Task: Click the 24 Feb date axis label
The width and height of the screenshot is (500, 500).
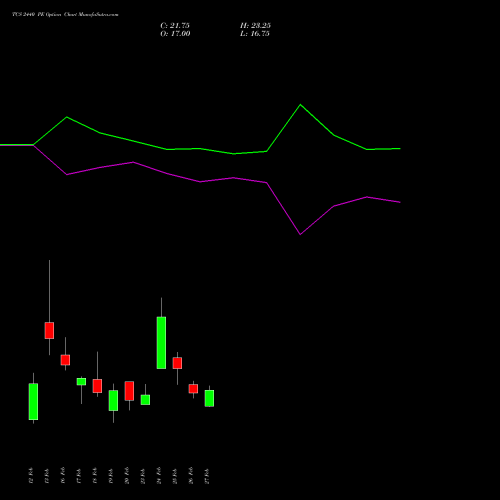Action: click(159, 476)
